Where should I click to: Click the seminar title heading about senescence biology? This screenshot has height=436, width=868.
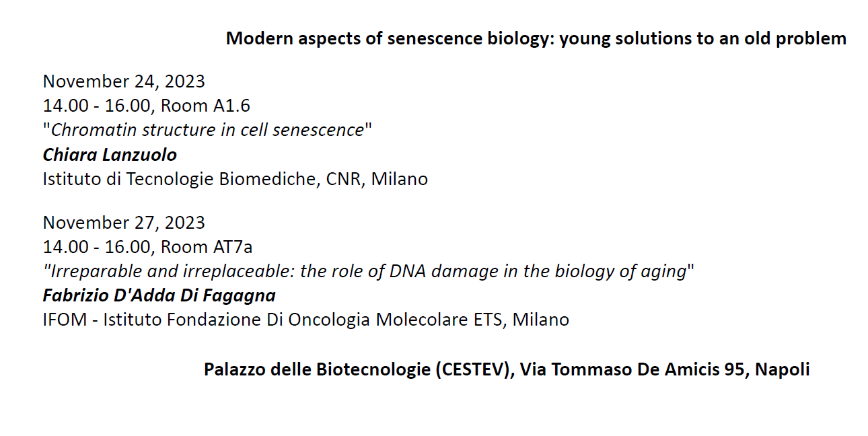point(536,38)
